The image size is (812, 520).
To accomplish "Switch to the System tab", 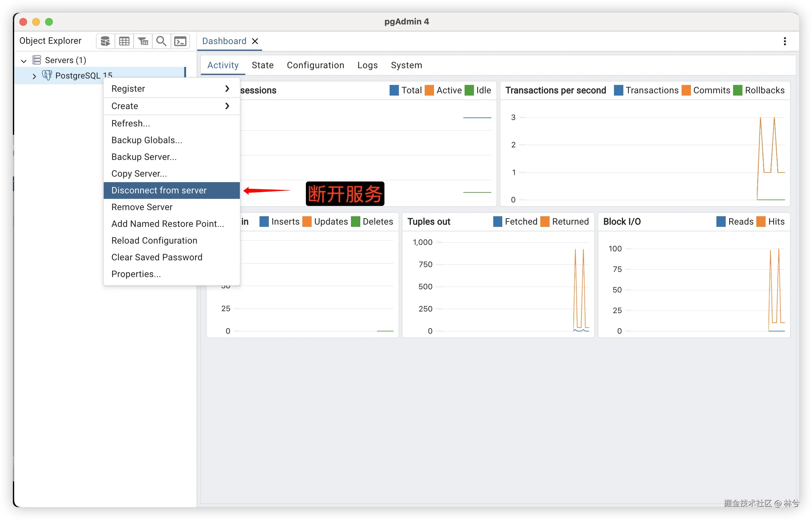I will click(406, 65).
